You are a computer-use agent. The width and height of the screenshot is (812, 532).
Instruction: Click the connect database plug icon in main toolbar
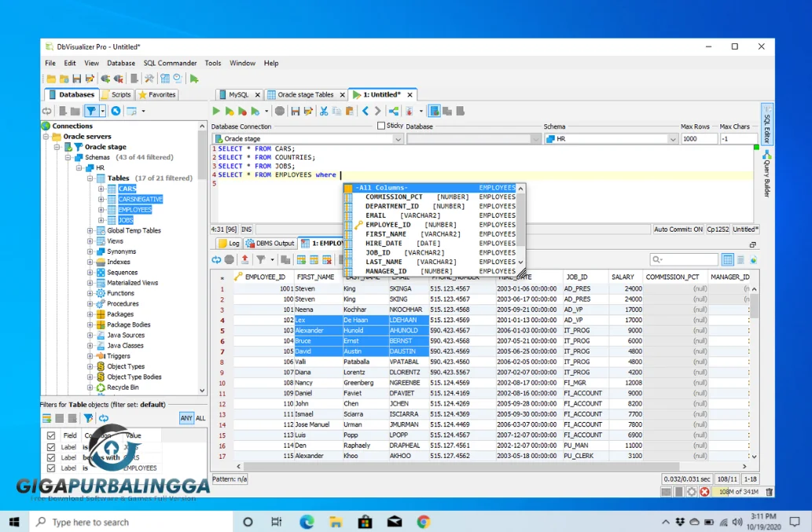pos(105,79)
